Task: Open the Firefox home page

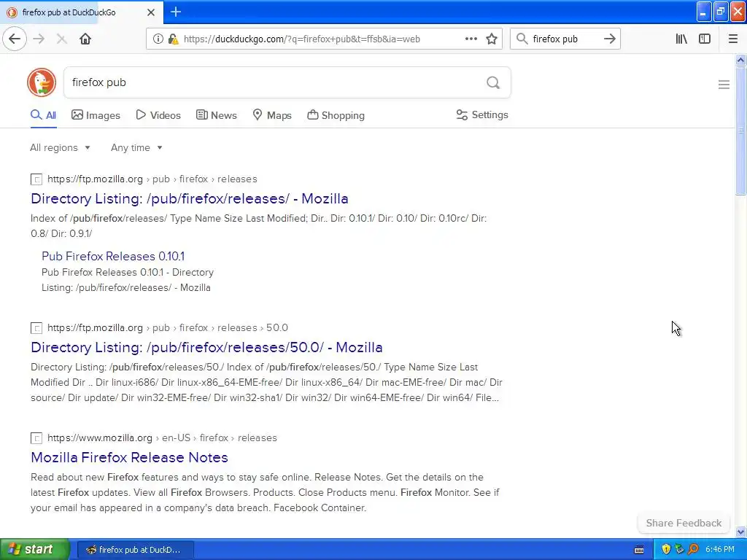Action: pyautogui.click(x=85, y=39)
